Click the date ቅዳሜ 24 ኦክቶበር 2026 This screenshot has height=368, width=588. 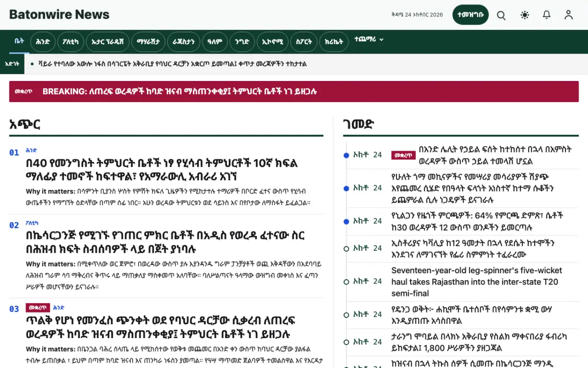coord(417,15)
